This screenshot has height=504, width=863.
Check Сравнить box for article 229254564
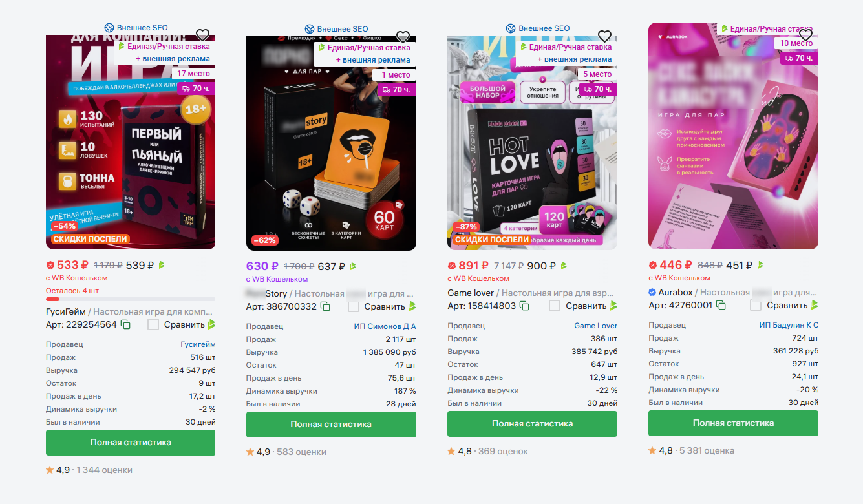point(153,324)
